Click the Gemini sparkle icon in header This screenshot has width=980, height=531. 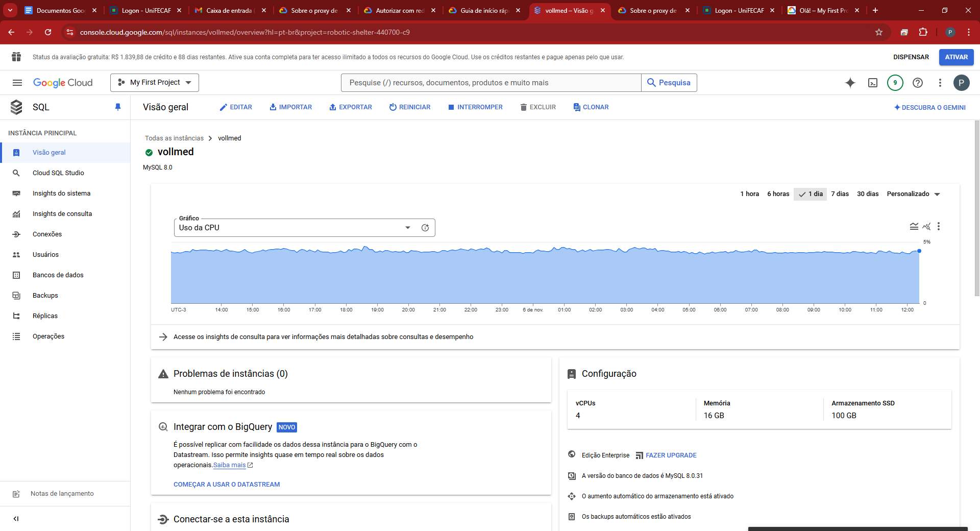click(x=850, y=83)
